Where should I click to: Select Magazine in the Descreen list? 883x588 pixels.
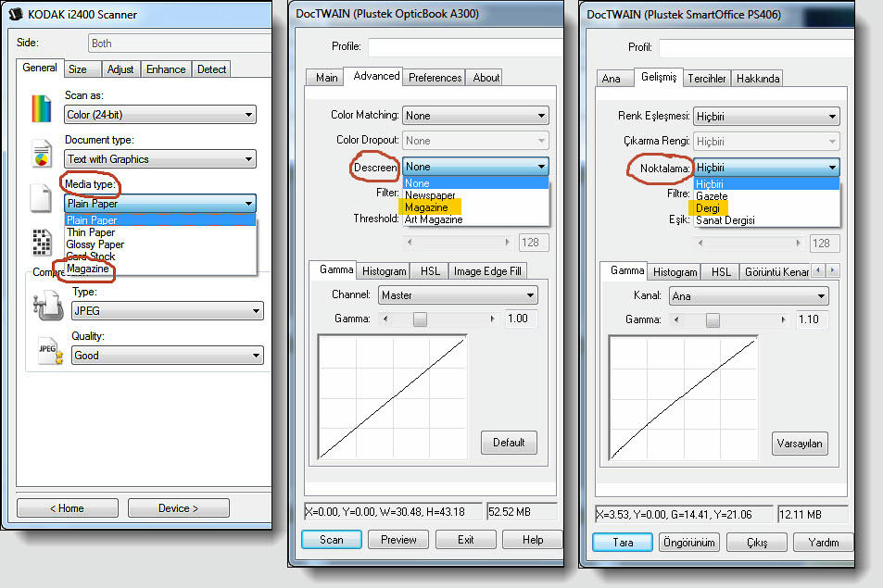(x=426, y=207)
